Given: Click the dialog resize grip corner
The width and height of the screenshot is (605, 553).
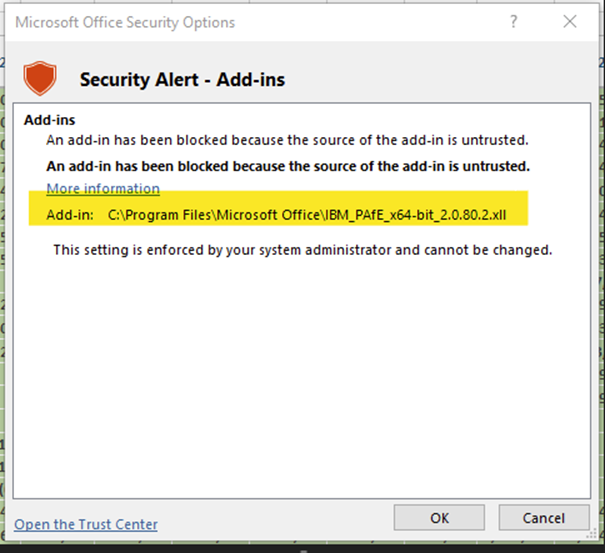Looking at the screenshot, I should point(592,535).
